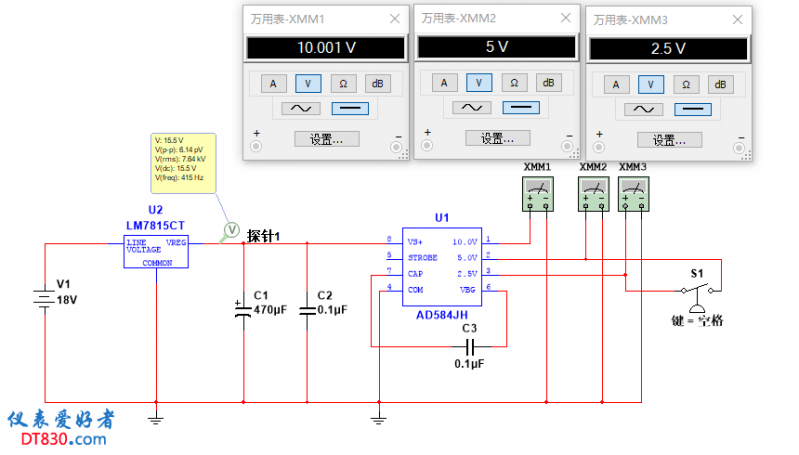Select the XMM2 multimeter icon in circuit
Screen dimensions: 799x455
[x=593, y=194]
